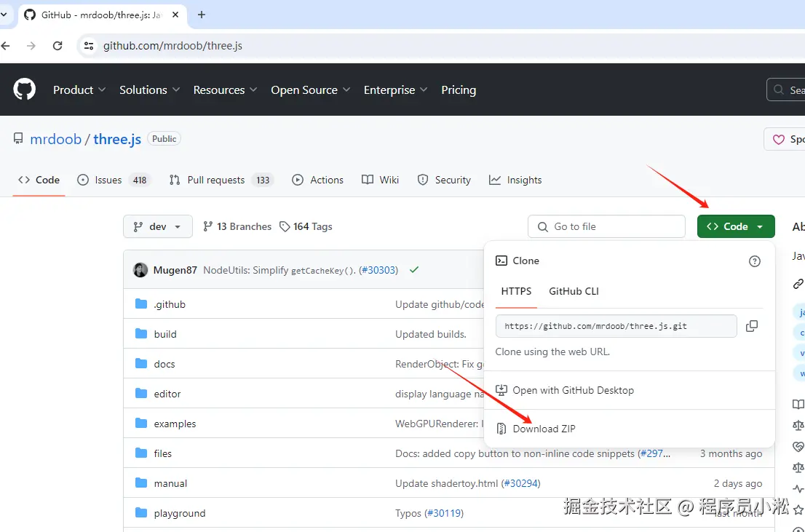Open issue link #30294
This screenshot has width=805, height=532.
pyautogui.click(x=520, y=483)
